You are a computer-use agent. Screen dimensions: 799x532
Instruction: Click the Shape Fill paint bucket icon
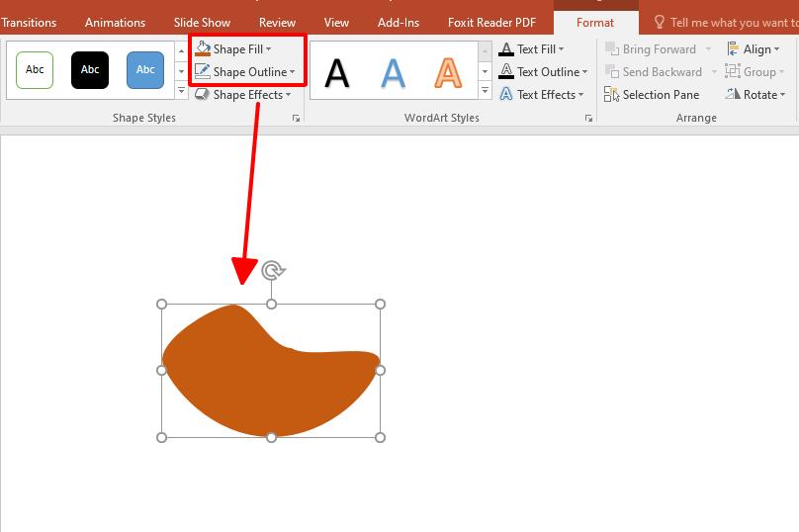tap(203, 48)
